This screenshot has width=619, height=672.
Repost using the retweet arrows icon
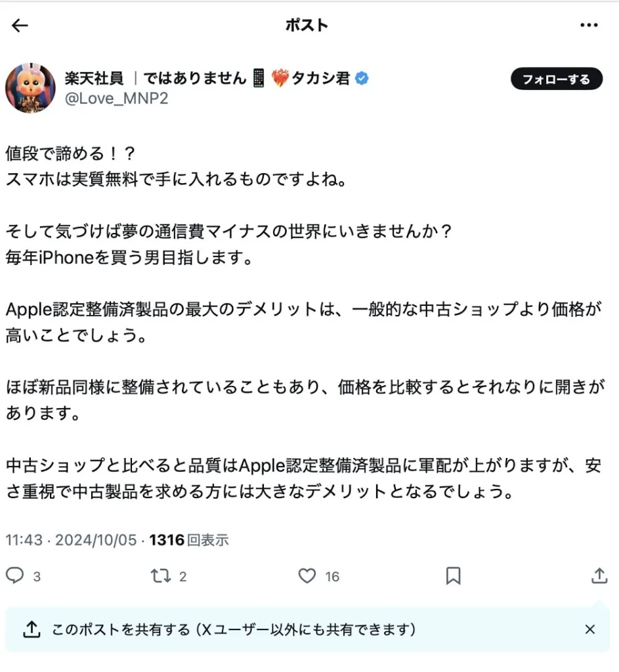[161, 576]
